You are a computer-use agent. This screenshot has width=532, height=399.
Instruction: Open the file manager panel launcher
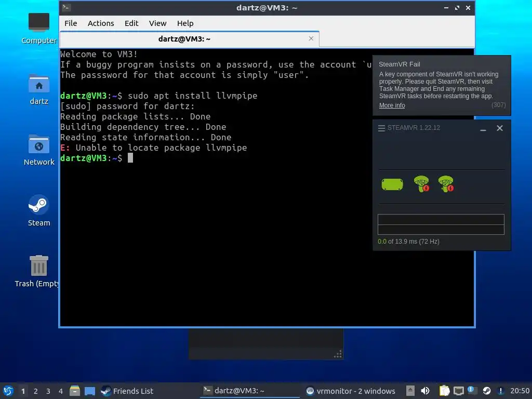[x=75, y=391]
